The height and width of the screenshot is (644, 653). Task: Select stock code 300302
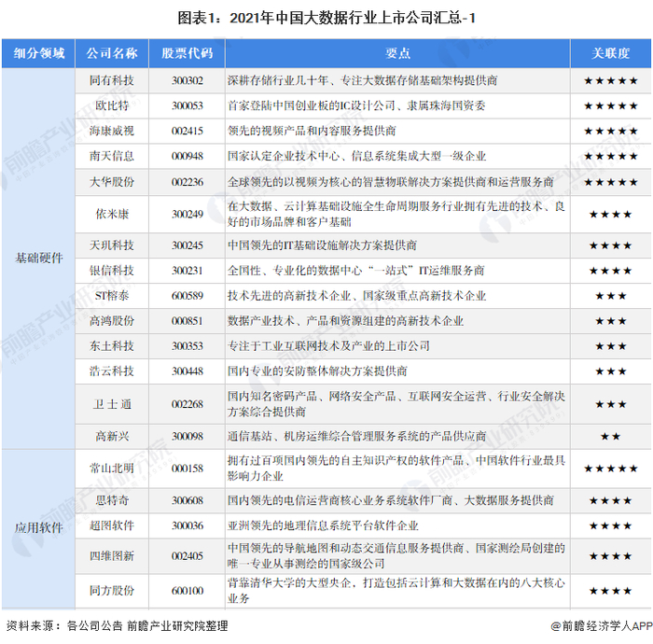[187, 81]
